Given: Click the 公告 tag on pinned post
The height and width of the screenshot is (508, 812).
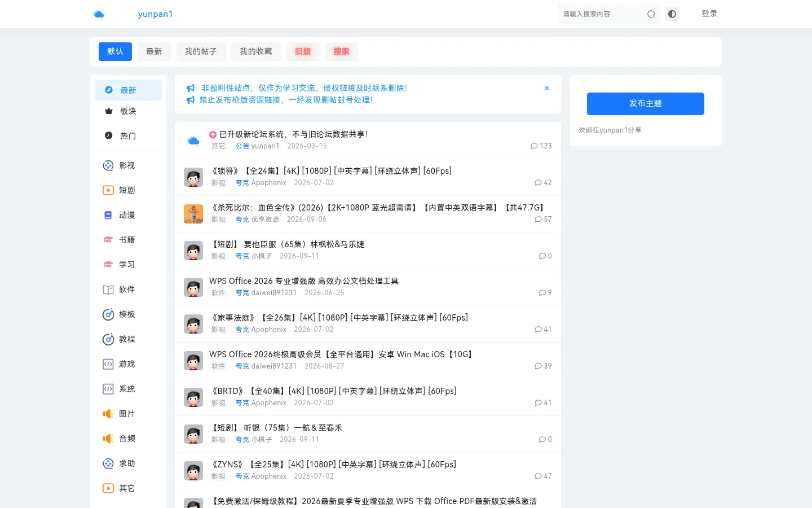Looking at the screenshot, I should [x=242, y=146].
